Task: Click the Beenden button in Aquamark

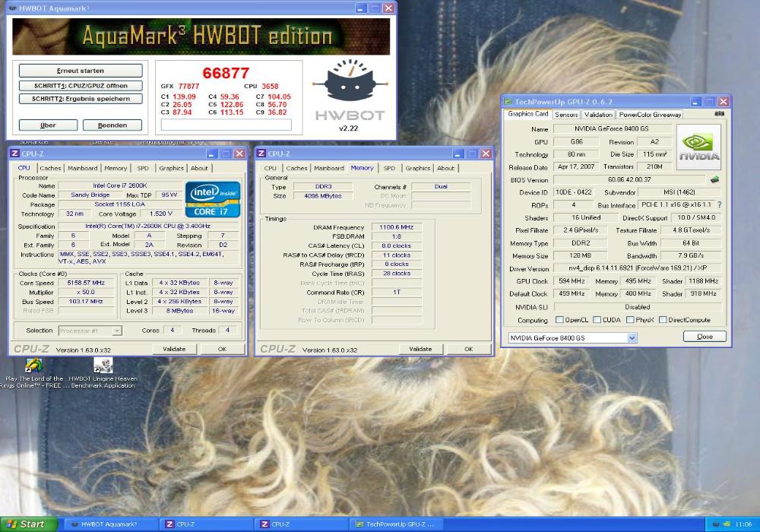Action: coord(112,125)
